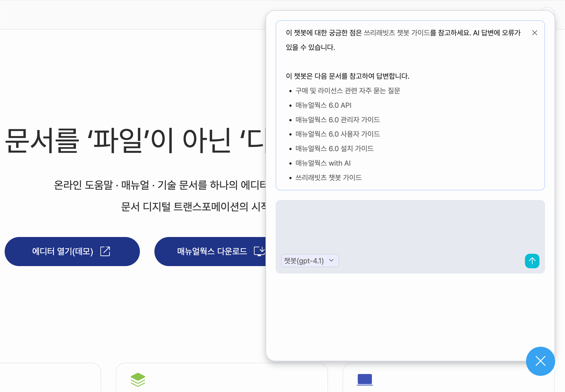The height and width of the screenshot is (392, 565).
Task: Open 매뉴얼웍스 6.0 사용자 가이드 link
Action: pyautogui.click(x=337, y=134)
